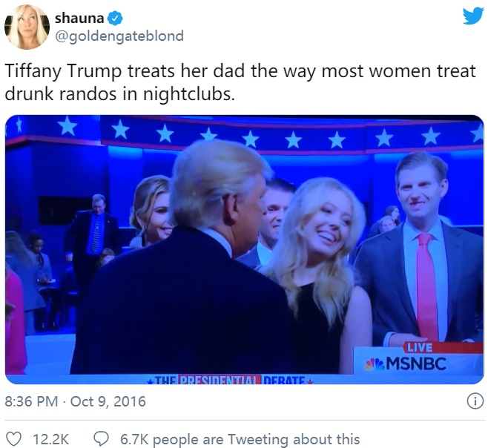Click the blue verified checkmark badge
488x448 pixels.
[x=115, y=19]
